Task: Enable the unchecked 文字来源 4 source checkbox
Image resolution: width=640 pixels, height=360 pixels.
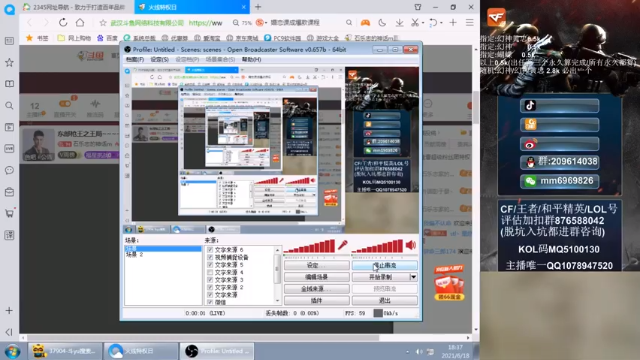Action: [x=210, y=272]
